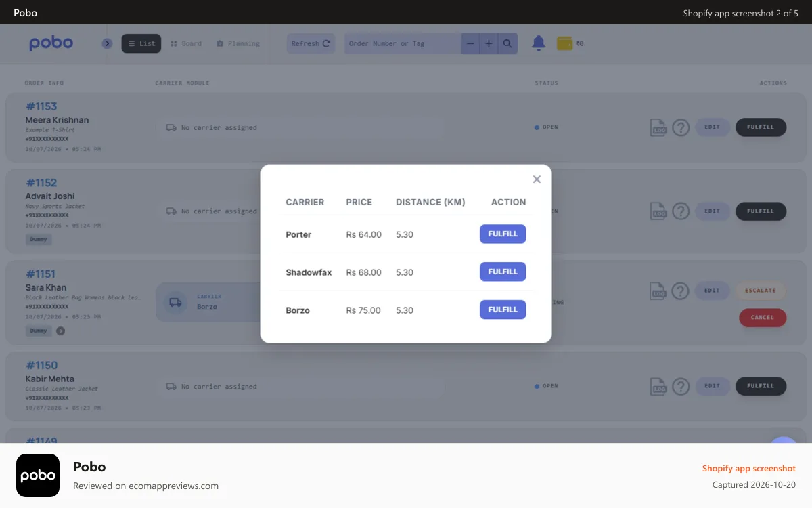Click customer name Kabir Mehta
This screenshot has width=812, height=508.
click(50, 379)
